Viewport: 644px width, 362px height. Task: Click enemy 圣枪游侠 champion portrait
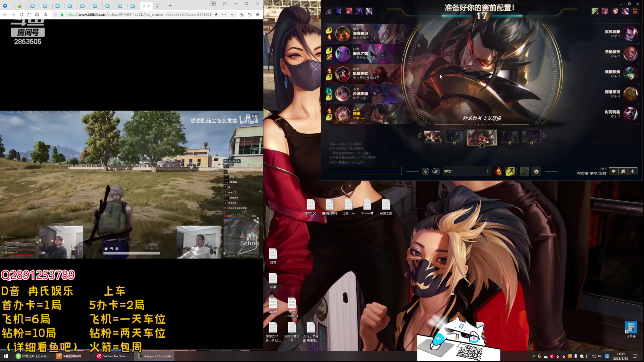tap(631, 54)
